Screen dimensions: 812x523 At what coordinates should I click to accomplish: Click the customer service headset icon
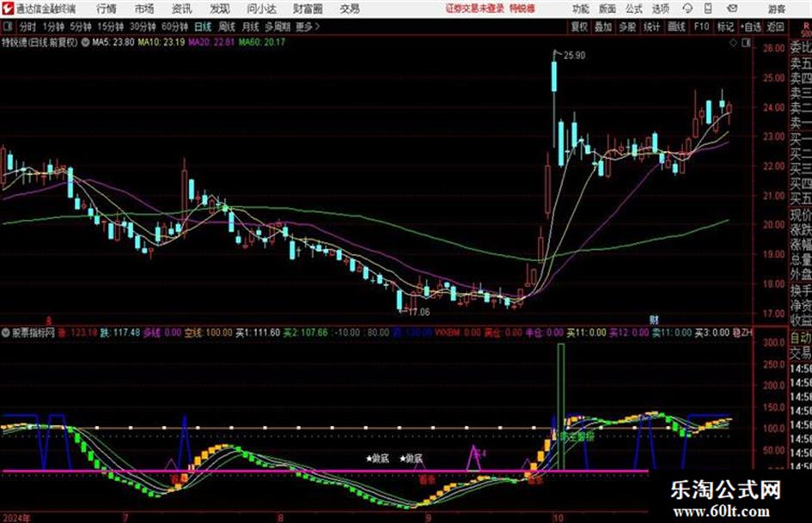click(x=687, y=9)
